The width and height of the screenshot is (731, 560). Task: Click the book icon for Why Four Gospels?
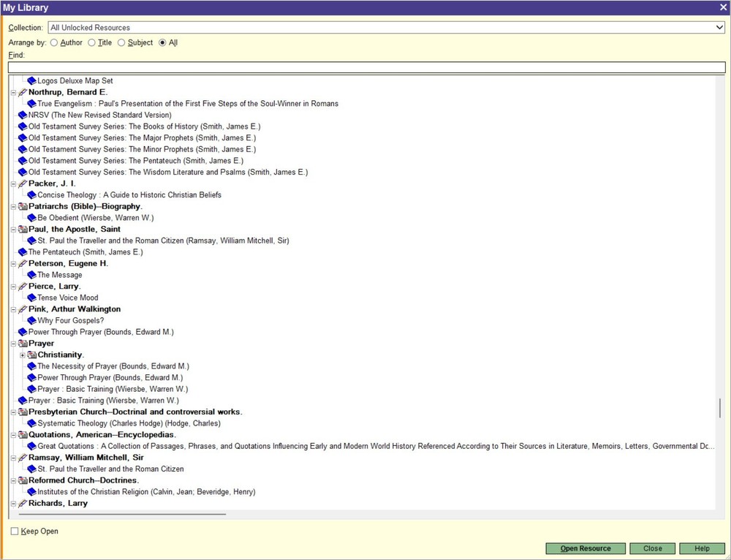tap(31, 320)
